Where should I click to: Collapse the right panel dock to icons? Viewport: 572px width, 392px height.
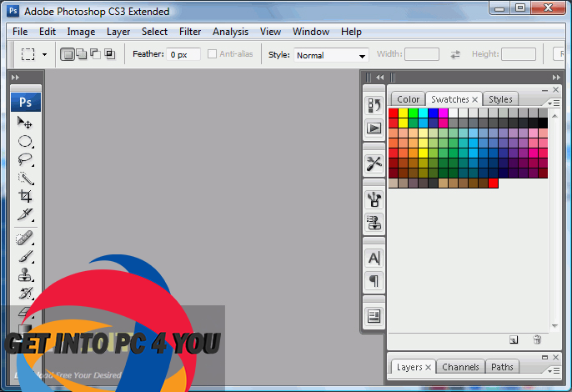coord(556,78)
